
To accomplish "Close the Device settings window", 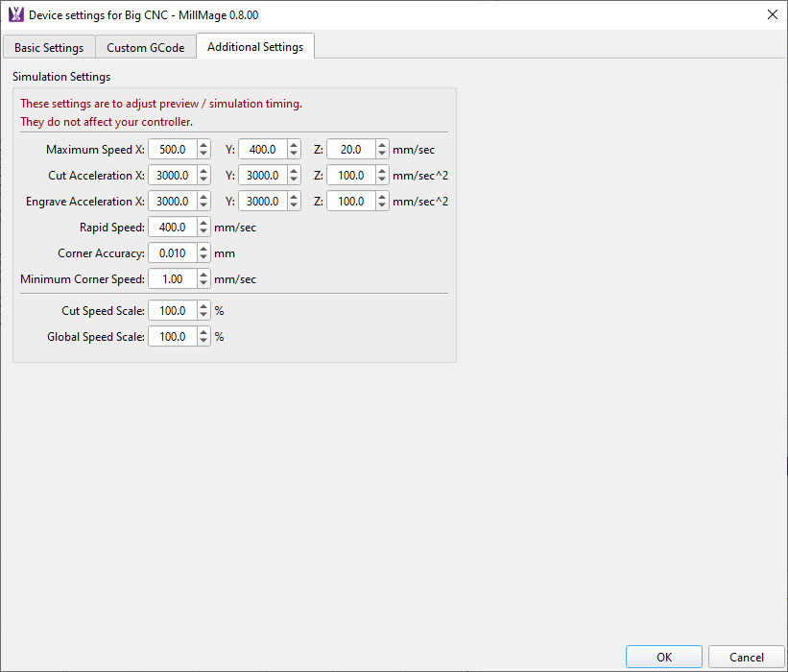I will (x=772, y=14).
